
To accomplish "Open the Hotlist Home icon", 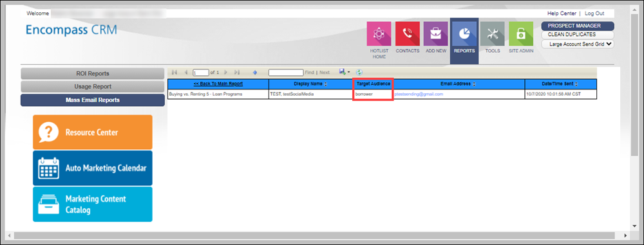I will coord(379,34).
